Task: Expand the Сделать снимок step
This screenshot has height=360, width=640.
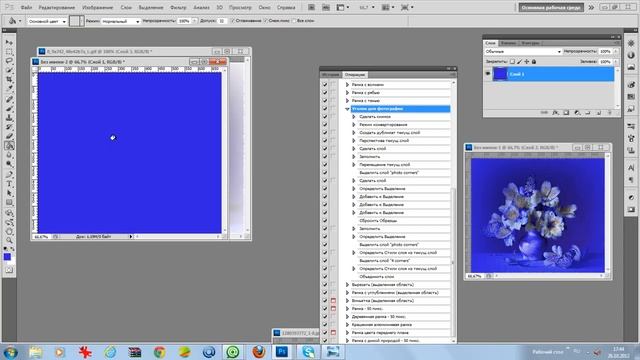Action: 354,117
